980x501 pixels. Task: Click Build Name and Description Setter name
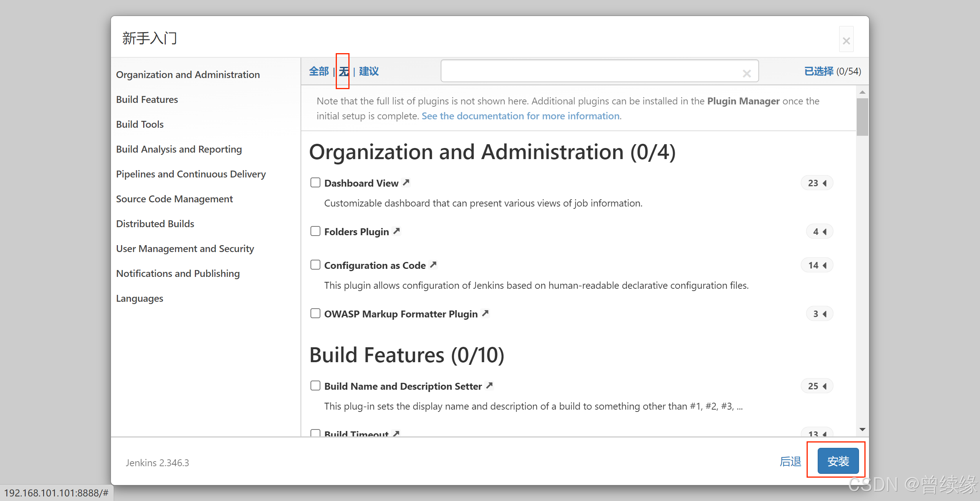click(x=403, y=386)
